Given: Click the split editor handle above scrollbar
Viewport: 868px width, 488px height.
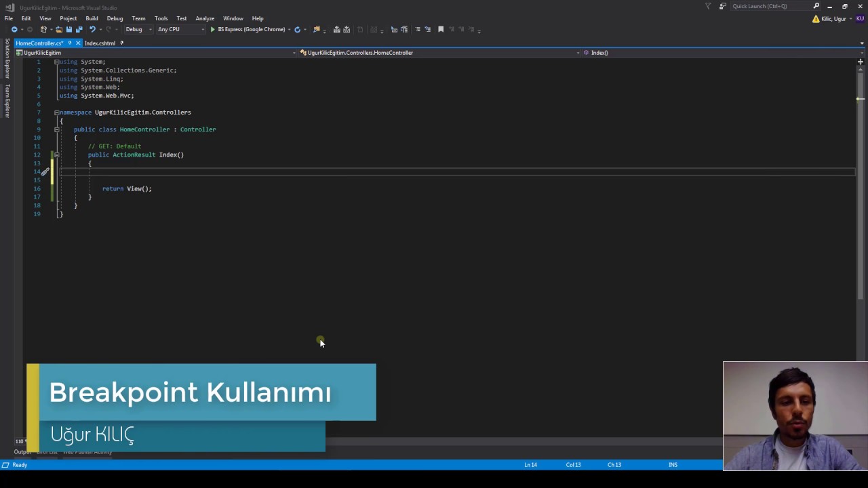Looking at the screenshot, I should [x=860, y=62].
